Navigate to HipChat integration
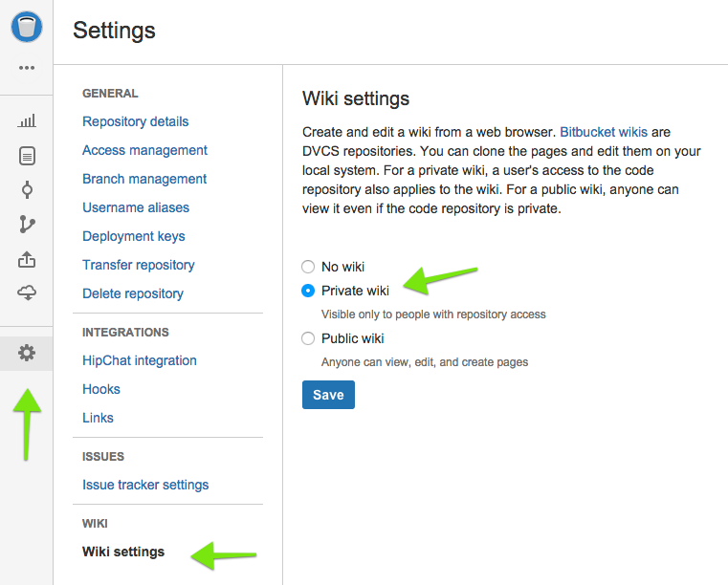 coord(140,360)
